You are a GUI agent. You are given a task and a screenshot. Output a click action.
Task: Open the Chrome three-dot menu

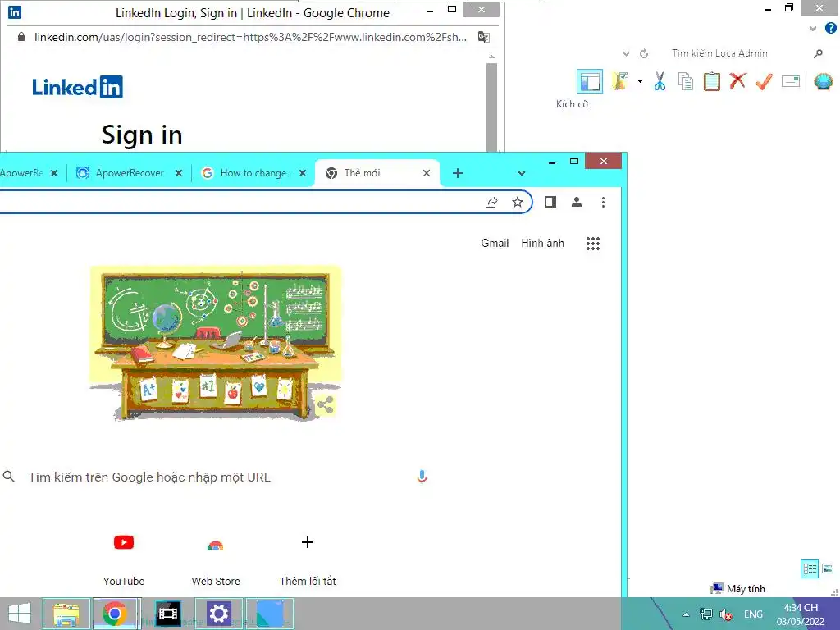603,202
